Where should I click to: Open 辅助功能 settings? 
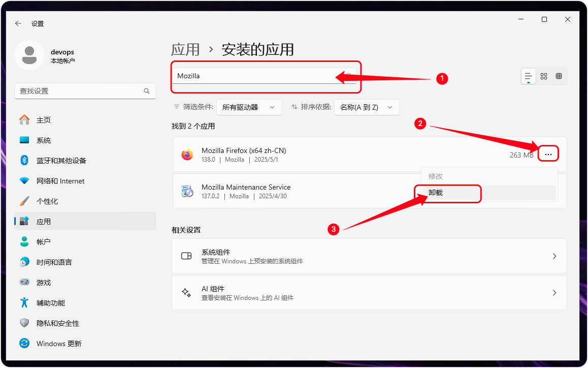(x=85, y=302)
